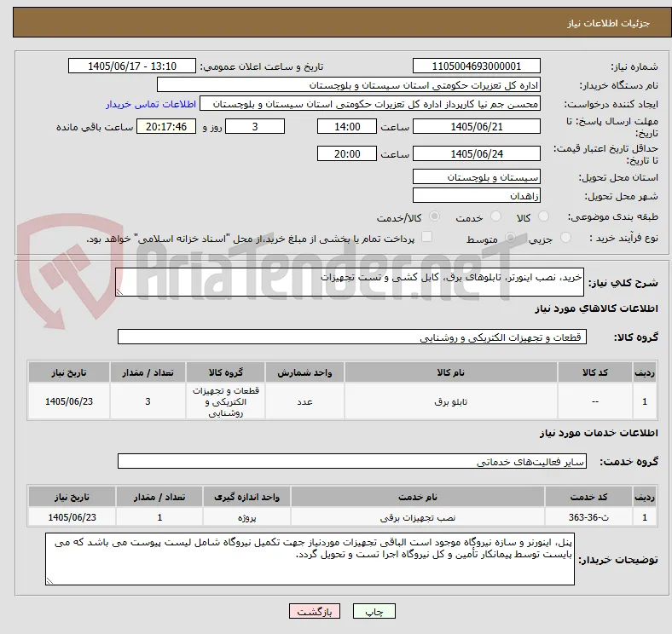Click the general need description text area
Image resolution: width=672 pixels, height=634 pixels.
[x=350, y=282]
